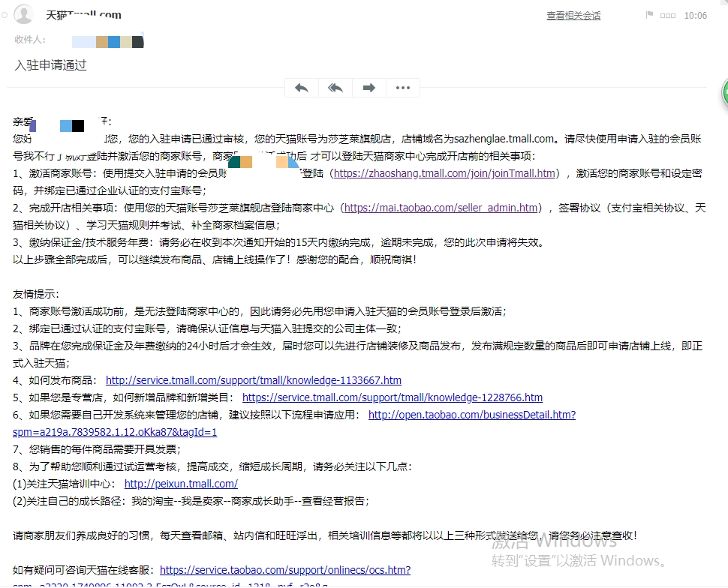Click the sender avatar icon
The width and height of the screenshot is (728, 588).
pos(23,14)
